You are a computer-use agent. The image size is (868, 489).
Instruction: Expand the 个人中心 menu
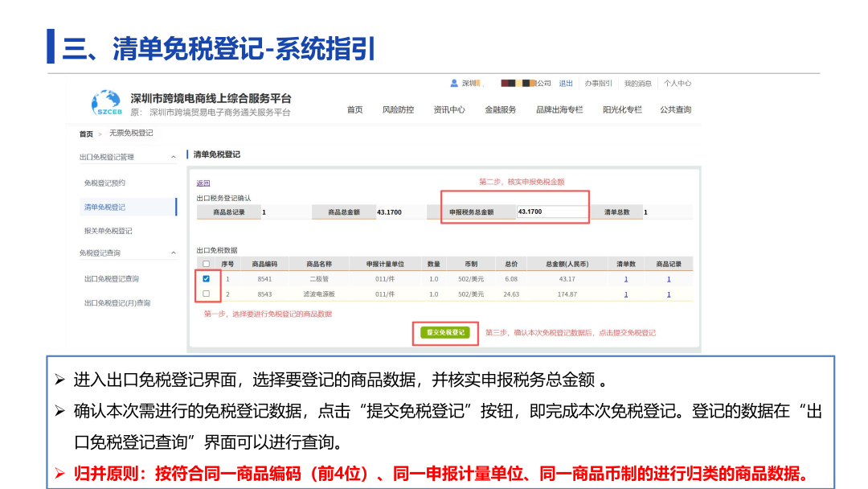(676, 83)
